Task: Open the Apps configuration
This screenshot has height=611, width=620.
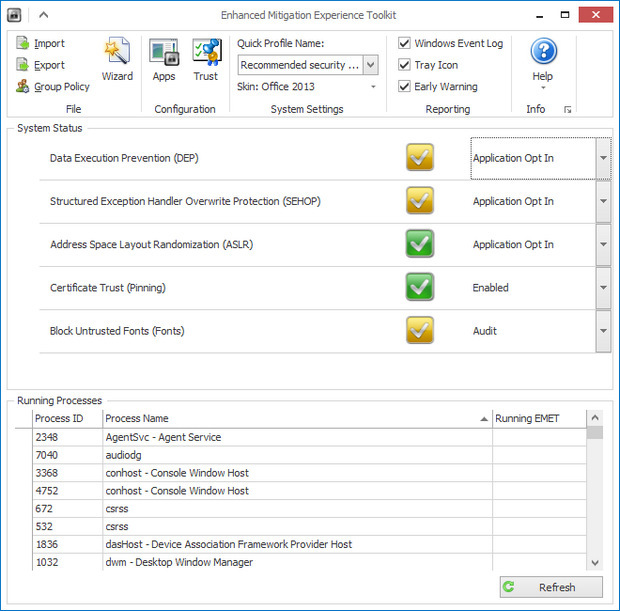Action: (164, 59)
